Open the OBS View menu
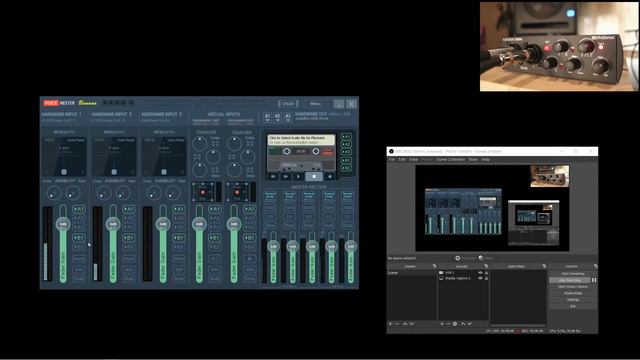The width and height of the screenshot is (640, 360). [x=413, y=160]
